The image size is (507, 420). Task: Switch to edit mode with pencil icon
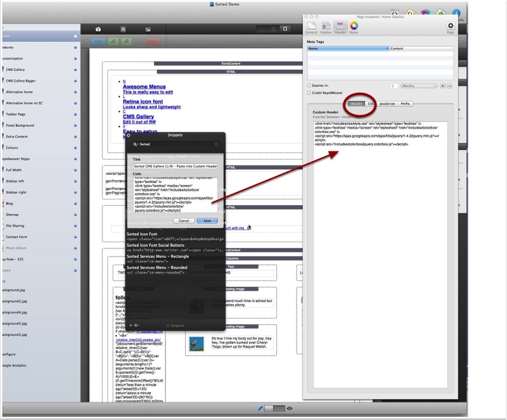click(260, 409)
